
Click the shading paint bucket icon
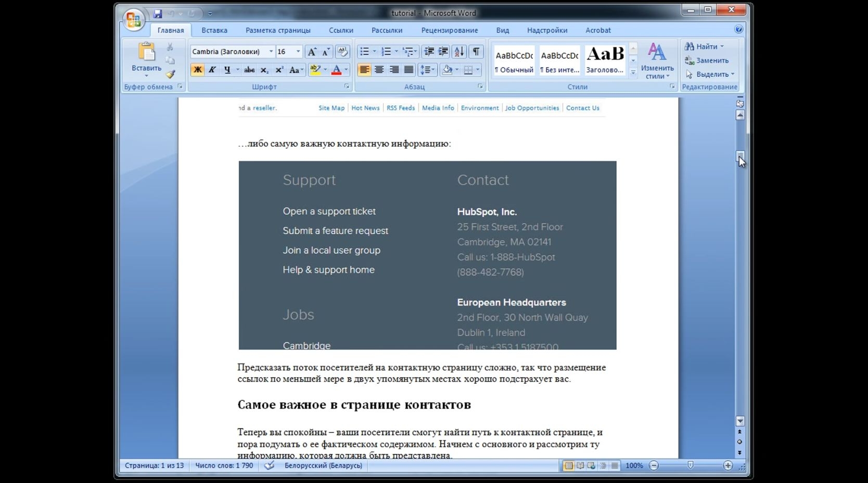(x=447, y=70)
